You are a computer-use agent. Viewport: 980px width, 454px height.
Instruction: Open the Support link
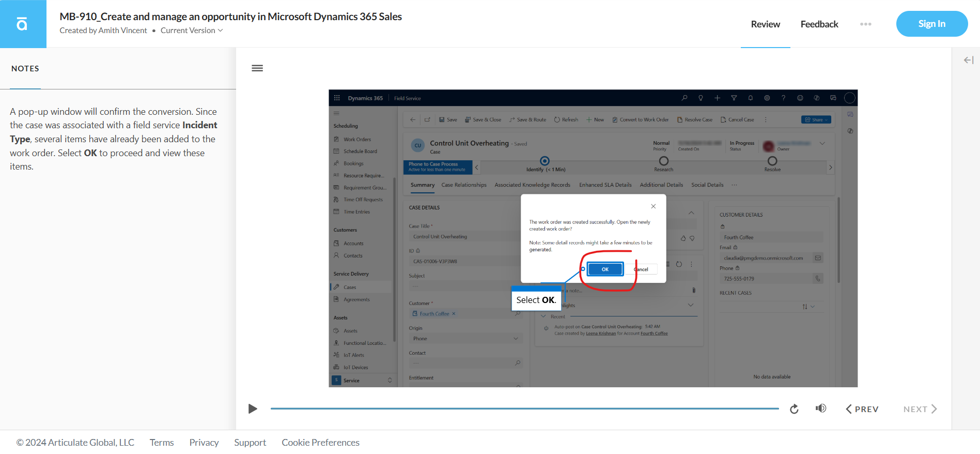[250, 443]
